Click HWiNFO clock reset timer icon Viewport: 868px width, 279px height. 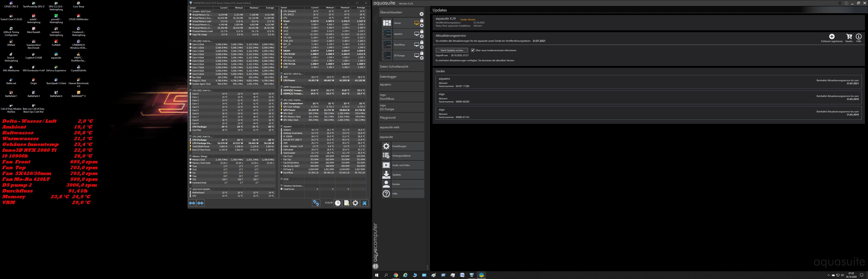[x=338, y=203]
